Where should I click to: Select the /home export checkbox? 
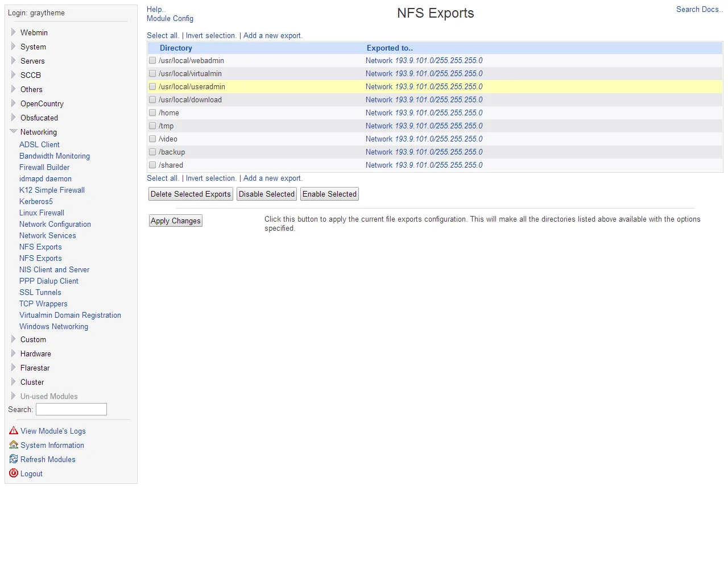click(152, 113)
